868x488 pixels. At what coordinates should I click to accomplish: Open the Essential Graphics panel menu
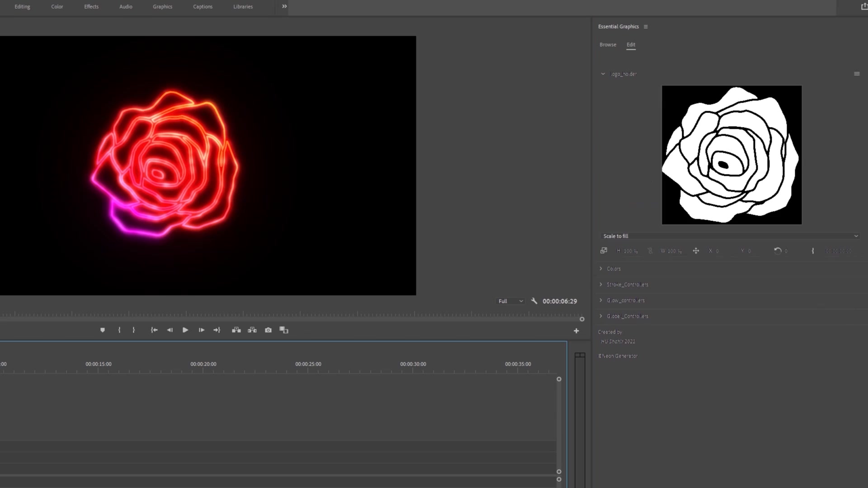pos(646,27)
